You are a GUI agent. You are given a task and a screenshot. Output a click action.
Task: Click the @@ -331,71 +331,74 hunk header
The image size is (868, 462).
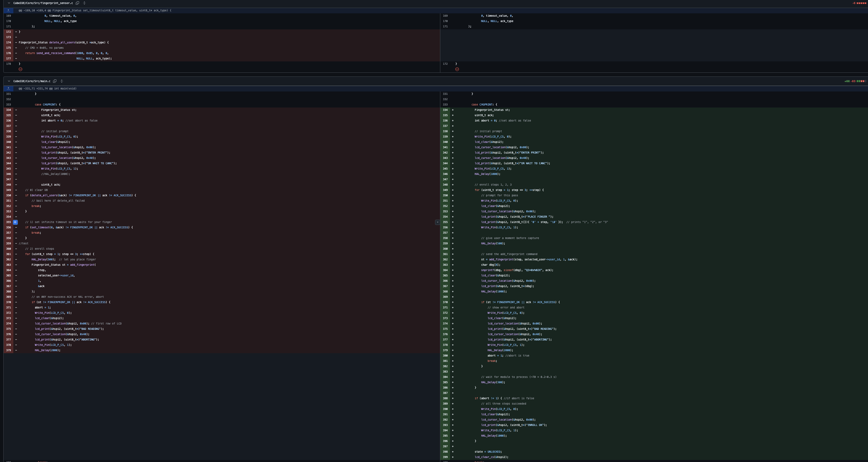point(47,89)
